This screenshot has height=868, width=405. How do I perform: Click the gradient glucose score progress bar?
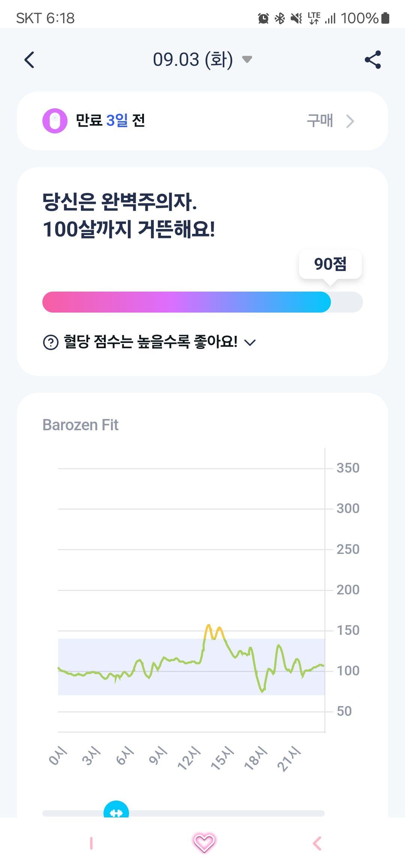(202, 302)
